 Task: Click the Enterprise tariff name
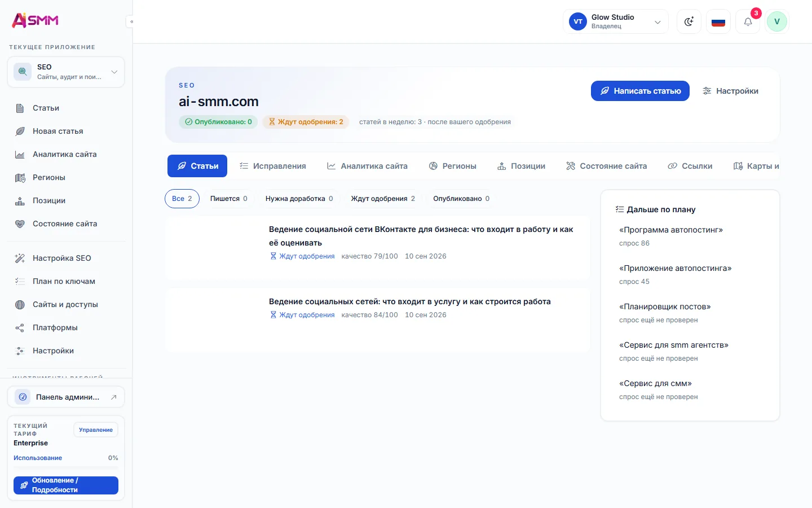click(x=30, y=443)
